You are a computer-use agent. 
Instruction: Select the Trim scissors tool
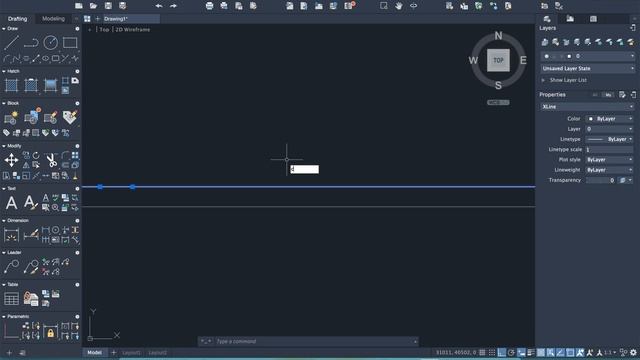click(x=51, y=160)
